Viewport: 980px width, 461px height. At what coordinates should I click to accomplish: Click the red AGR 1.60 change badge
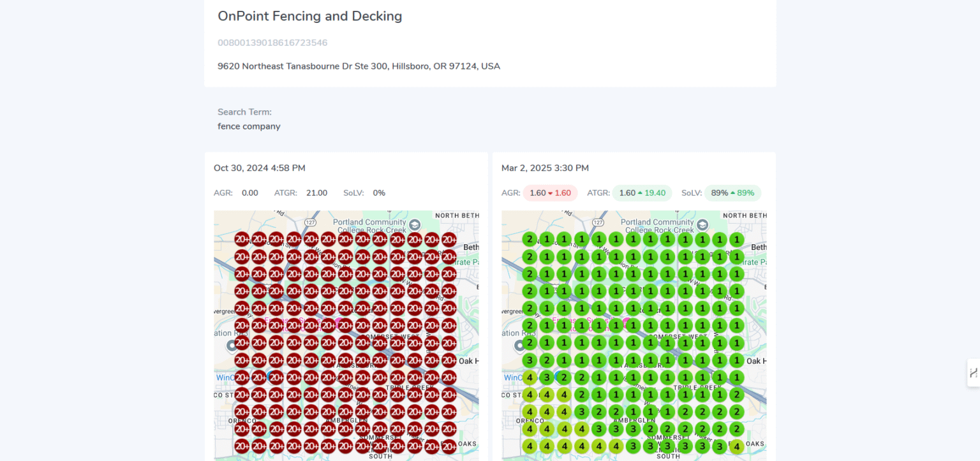point(550,193)
